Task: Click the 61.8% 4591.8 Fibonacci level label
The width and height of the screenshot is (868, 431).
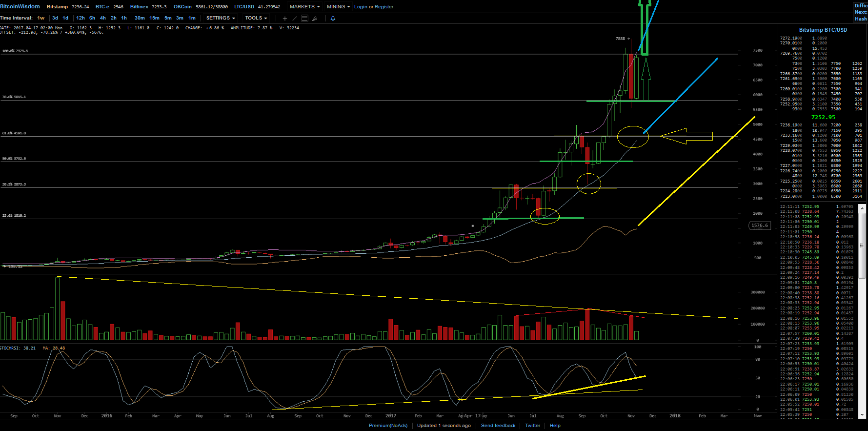Action: [14, 133]
